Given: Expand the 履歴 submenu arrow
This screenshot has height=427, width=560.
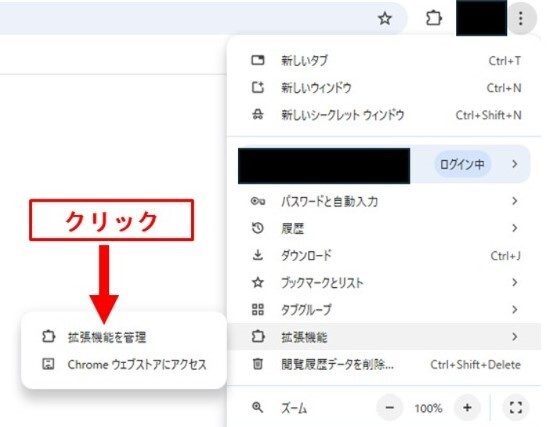Looking at the screenshot, I should tap(515, 228).
